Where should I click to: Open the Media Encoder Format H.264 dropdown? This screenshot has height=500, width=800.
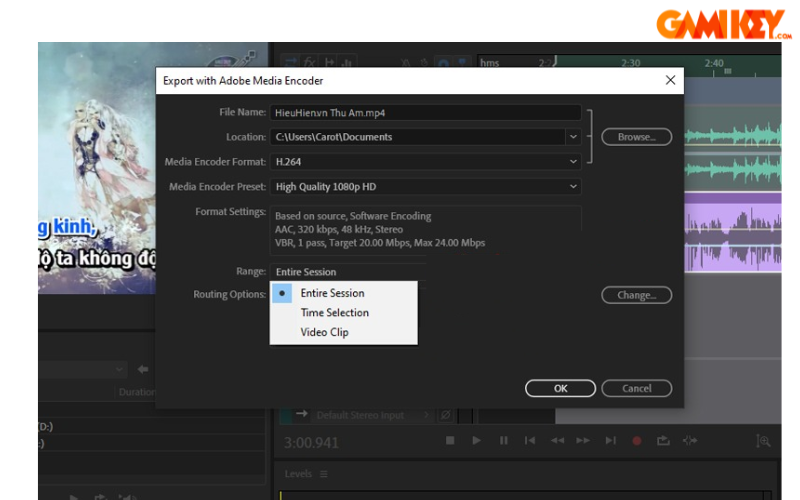tap(425, 162)
